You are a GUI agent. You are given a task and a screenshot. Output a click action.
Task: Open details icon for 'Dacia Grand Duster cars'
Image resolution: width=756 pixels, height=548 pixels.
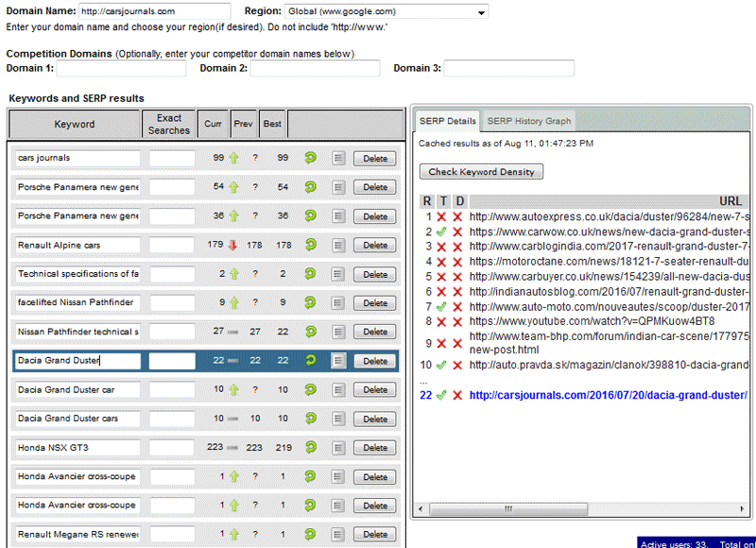coord(338,419)
